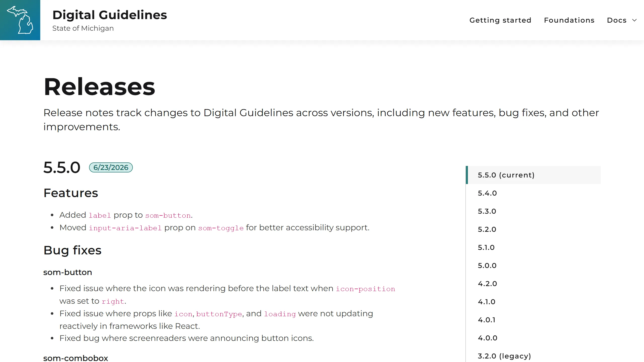644x362 pixels.
Task: Click the icon-position code text
Action: click(x=366, y=289)
